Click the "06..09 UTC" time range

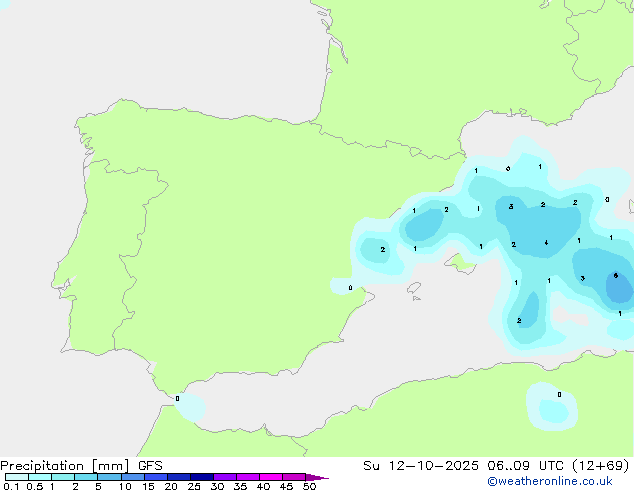coord(525,466)
